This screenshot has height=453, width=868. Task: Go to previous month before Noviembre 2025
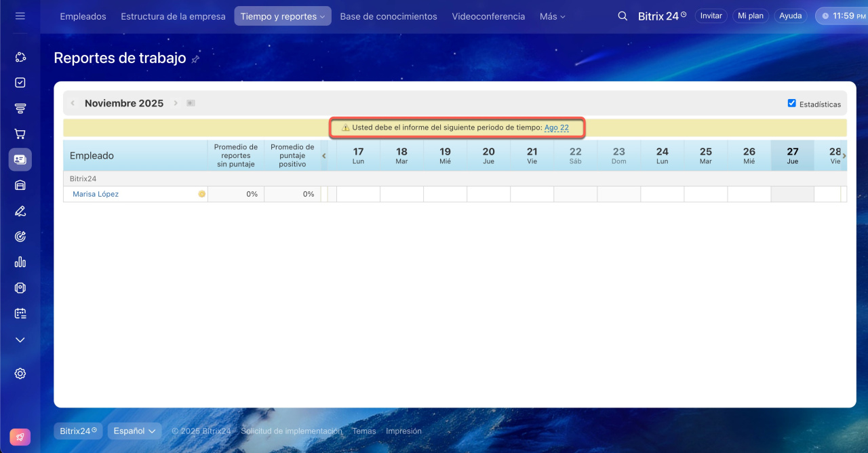[73, 103]
